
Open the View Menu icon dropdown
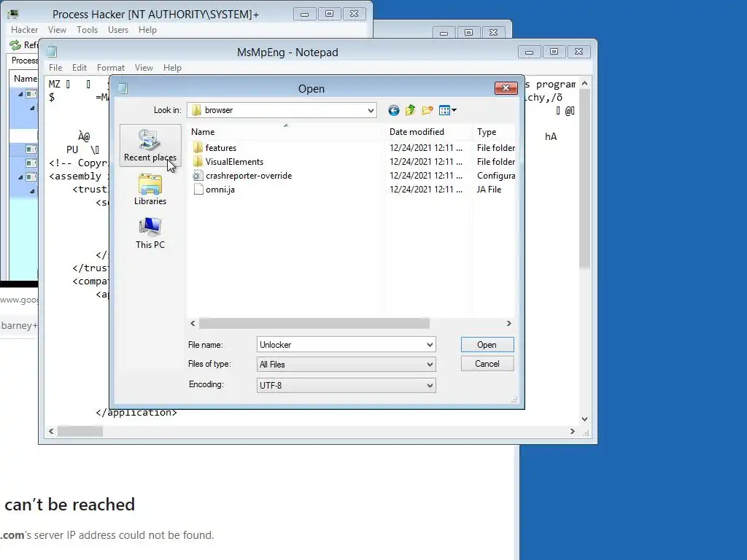tap(447, 111)
